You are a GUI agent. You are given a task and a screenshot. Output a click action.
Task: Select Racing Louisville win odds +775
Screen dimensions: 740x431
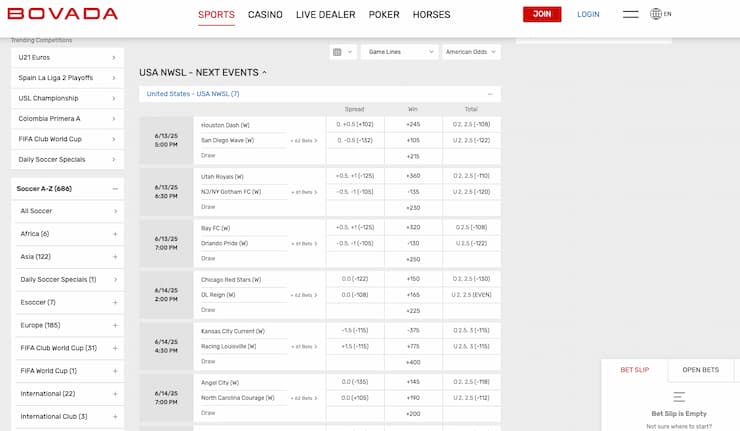click(x=413, y=346)
